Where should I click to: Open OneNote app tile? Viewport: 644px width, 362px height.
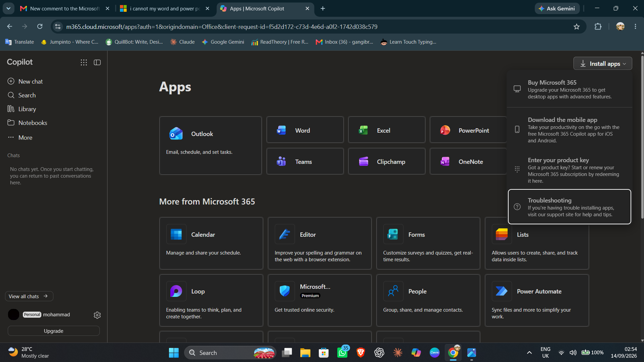coord(468,161)
